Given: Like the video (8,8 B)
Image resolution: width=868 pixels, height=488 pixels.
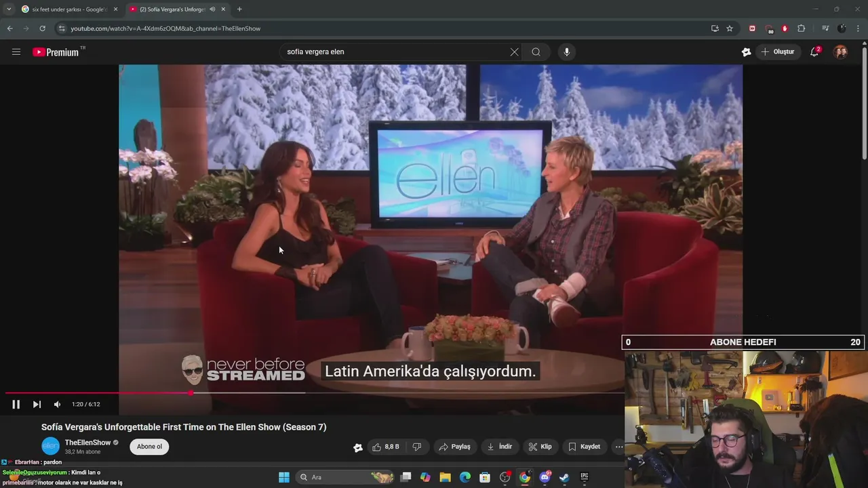Looking at the screenshot, I should (x=386, y=447).
